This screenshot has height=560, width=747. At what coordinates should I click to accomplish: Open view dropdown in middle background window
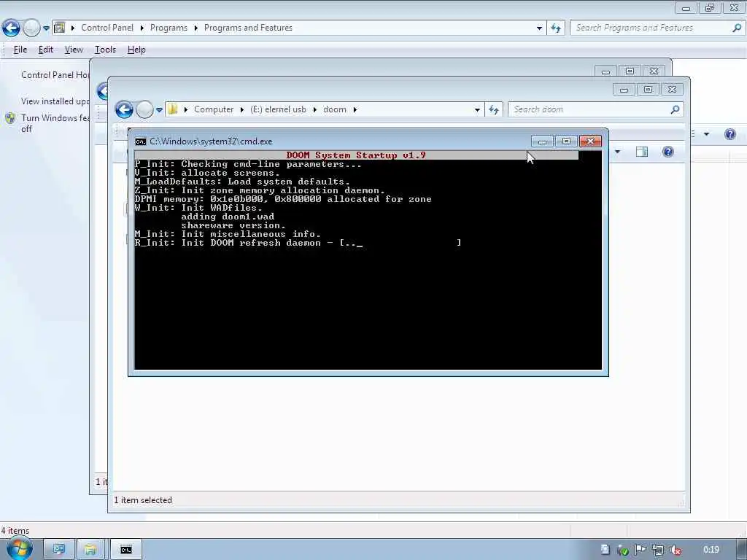[706, 134]
